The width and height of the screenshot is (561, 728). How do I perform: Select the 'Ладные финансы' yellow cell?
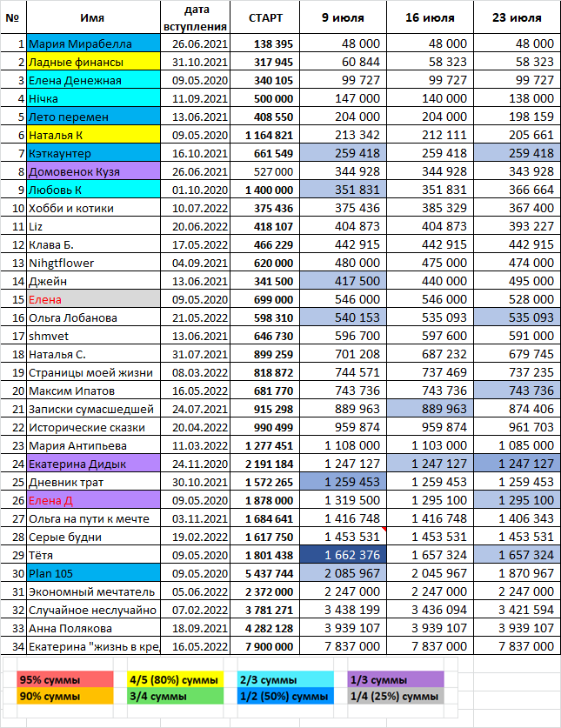tap(93, 62)
